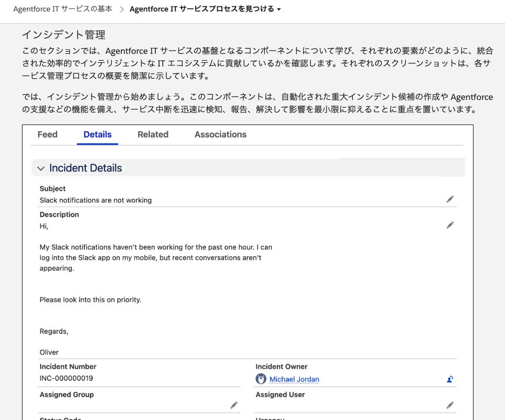
Task: Click the incident number INC-000000019
Action: (66, 378)
